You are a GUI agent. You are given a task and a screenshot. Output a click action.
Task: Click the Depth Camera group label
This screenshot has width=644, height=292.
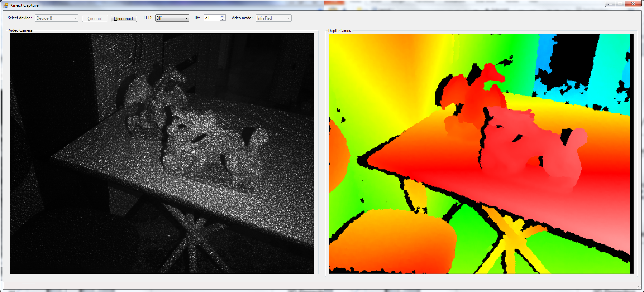tap(340, 31)
